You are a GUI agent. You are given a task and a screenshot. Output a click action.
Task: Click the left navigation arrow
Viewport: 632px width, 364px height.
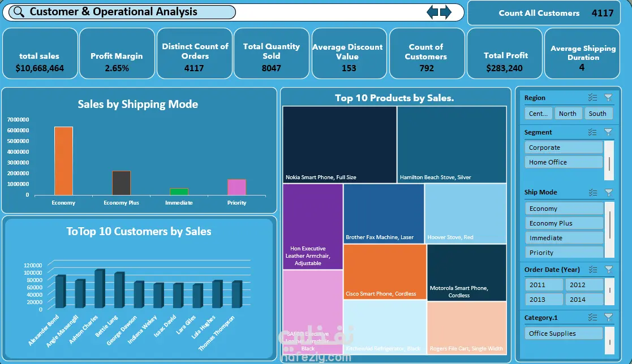(x=432, y=12)
